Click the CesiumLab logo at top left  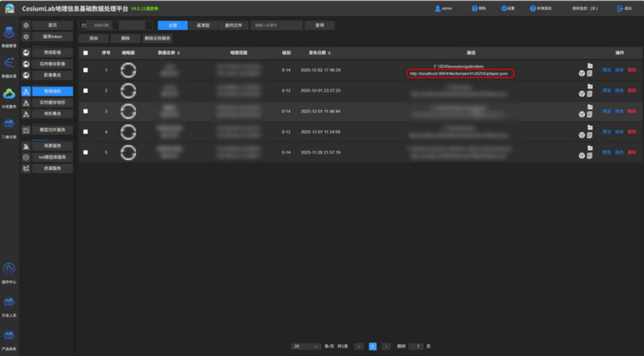click(x=9, y=8)
